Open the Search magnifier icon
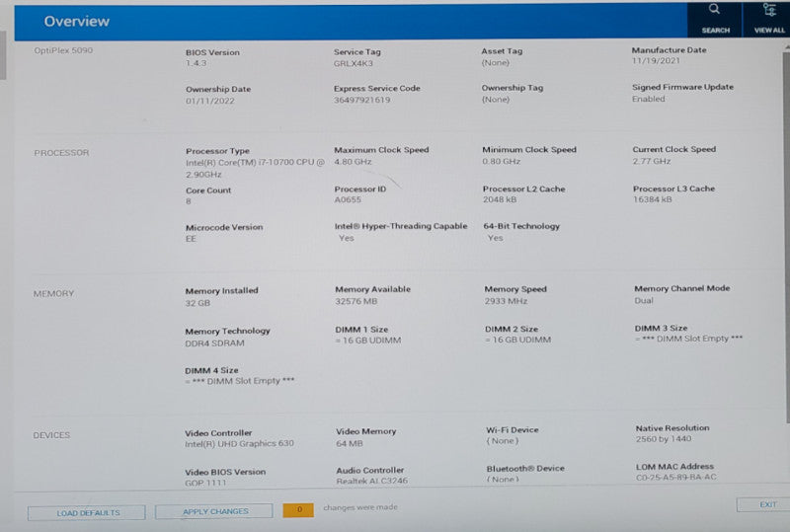 click(714, 10)
